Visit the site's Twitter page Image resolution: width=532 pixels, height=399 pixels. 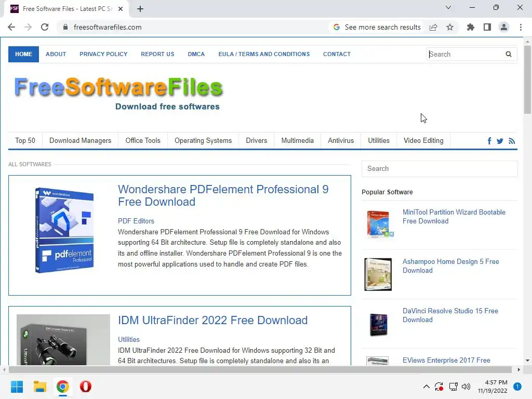pyautogui.click(x=500, y=141)
